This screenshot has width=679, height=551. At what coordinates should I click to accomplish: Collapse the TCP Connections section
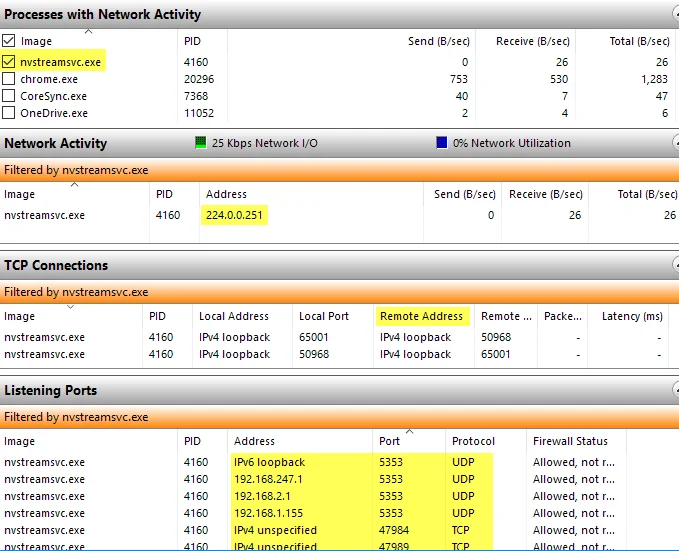[674, 265]
